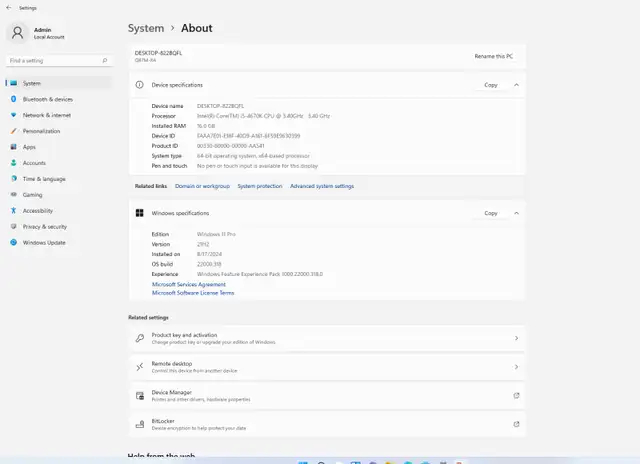Open System protection link
This screenshot has width=640, height=464.
[260, 186]
